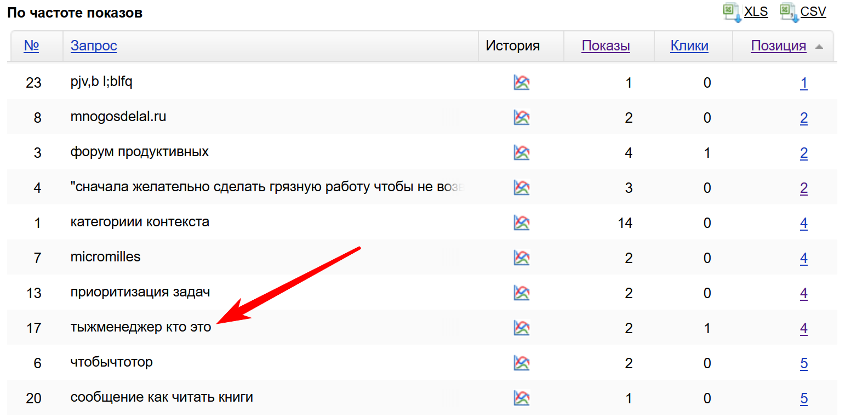This screenshot has height=417, width=868.
Task: Open history graph for тыжменеджер кто это
Action: click(521, 328)
